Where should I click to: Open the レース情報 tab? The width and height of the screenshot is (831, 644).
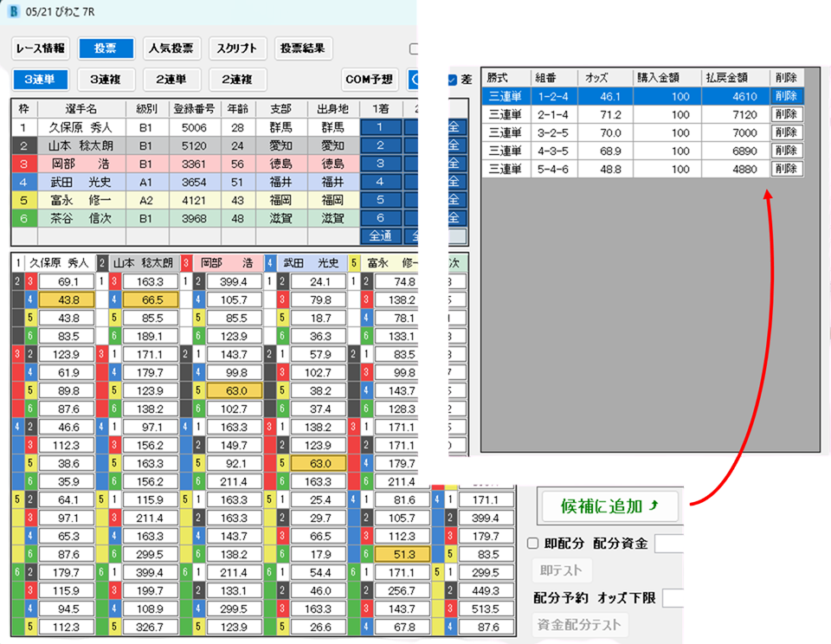click(x=42, y=49)
